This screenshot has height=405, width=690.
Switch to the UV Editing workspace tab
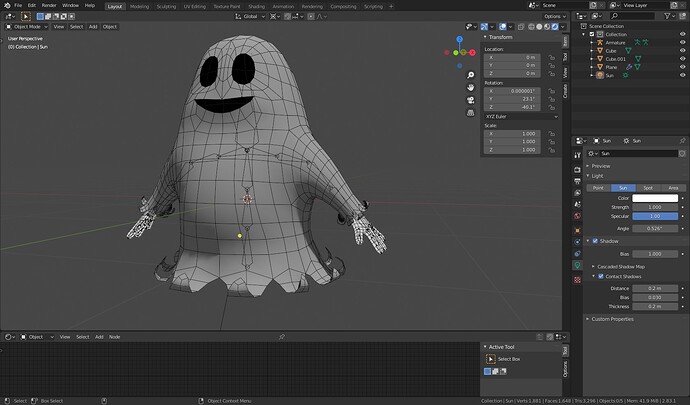coord(195,6)
